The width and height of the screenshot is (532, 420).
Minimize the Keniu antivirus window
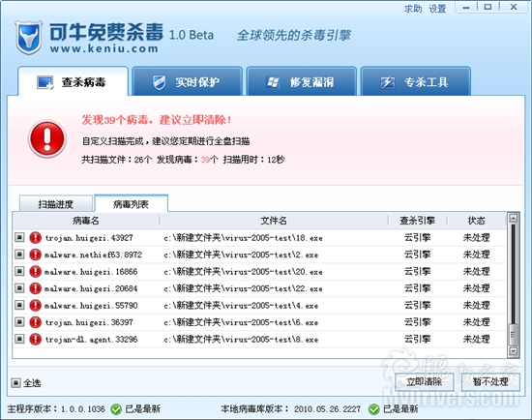(x=466, y=7)
